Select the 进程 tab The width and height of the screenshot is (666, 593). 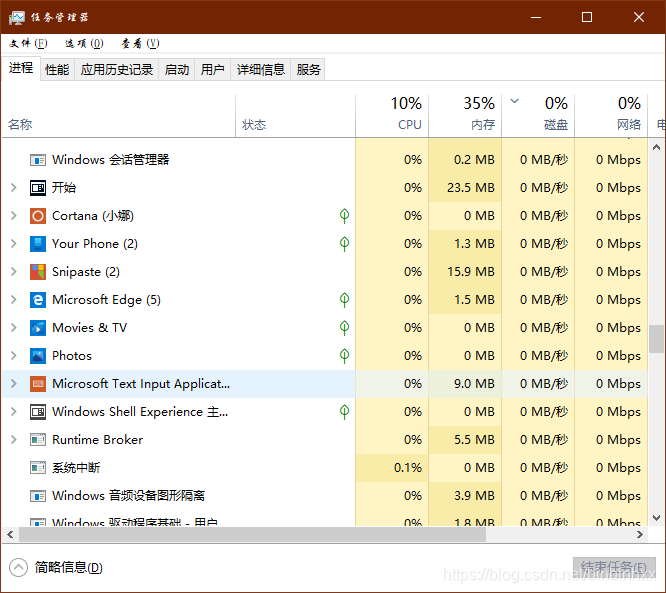21,68
